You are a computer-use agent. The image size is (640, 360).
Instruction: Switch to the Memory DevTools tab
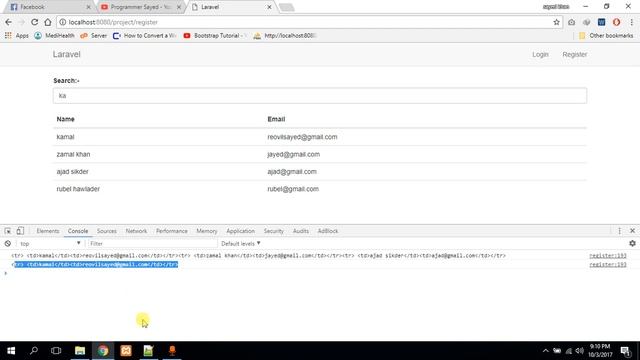[207, 231]
